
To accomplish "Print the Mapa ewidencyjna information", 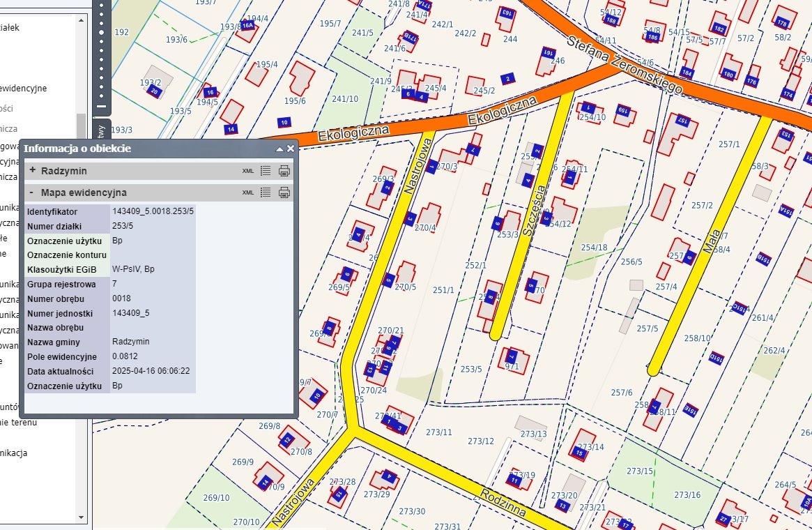I will [284, 192].
